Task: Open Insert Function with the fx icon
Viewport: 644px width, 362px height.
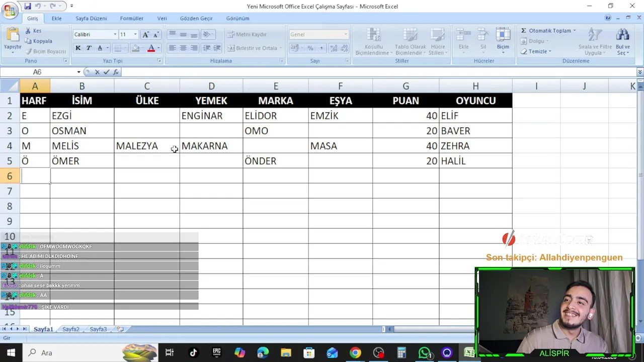Action: (116, 72)
